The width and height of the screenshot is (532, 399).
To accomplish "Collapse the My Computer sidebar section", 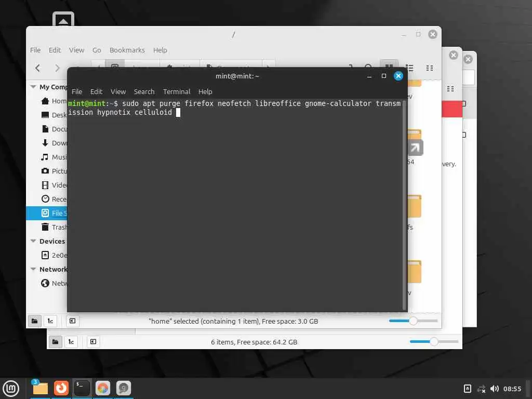I will tap(33, 87).
